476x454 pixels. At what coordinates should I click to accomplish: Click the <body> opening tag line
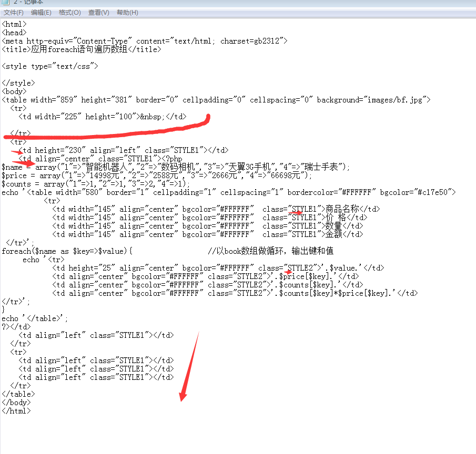14,91
